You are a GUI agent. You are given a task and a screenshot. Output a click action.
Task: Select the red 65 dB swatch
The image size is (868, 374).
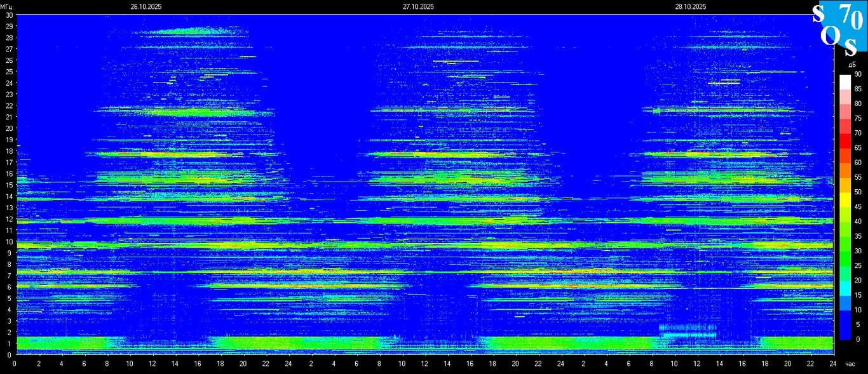[844, 147]
